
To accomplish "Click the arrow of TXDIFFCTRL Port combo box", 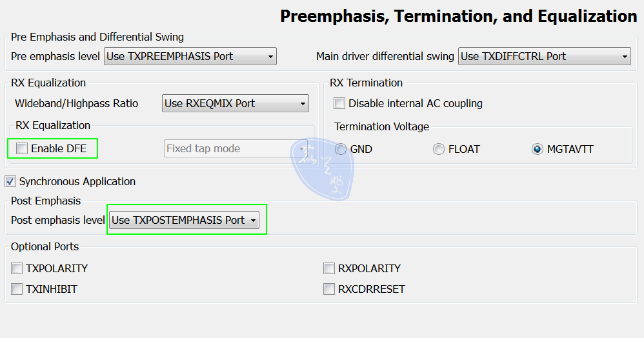I will [x=624, y=57].
